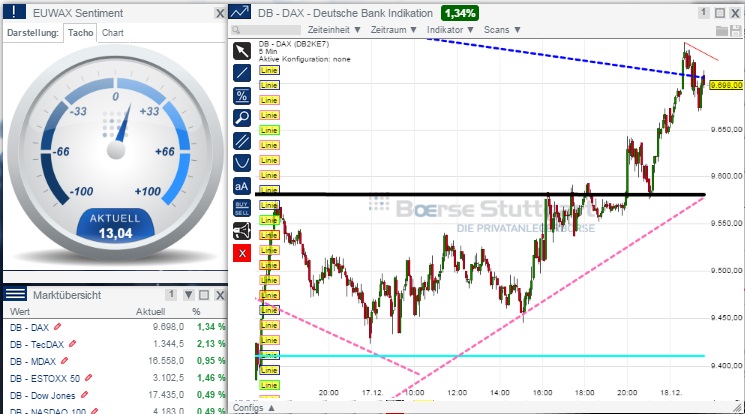
Task: Open the megaphone alert tool
Action: coord(242,230)
